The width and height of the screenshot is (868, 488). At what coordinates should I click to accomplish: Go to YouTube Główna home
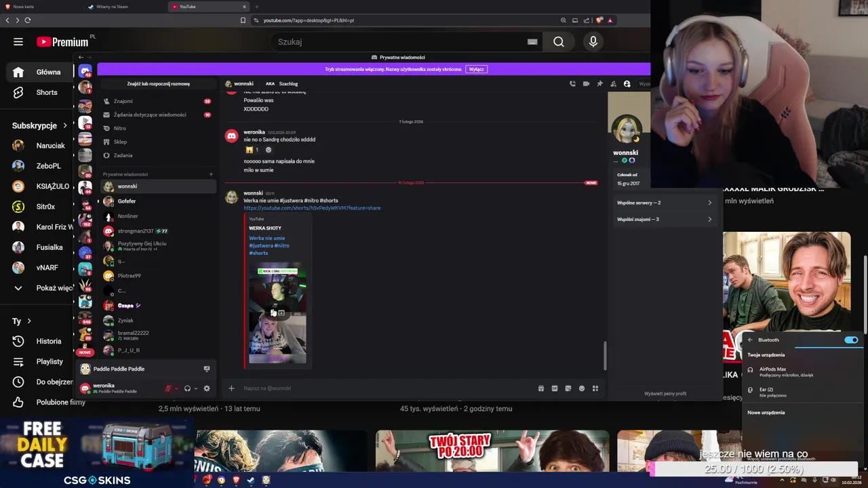point(39,72)
